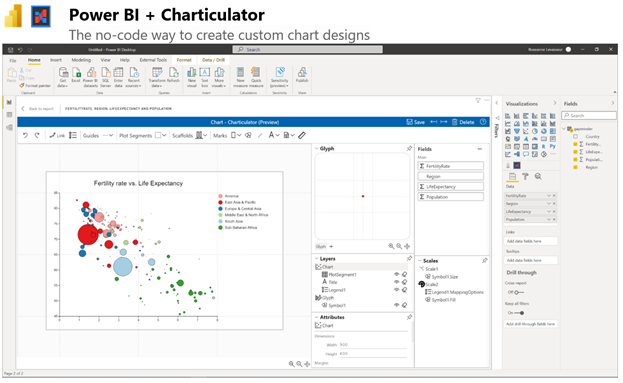The image size is (623, 383).
Task: Select the line mark tool
Action: (260, 135)
